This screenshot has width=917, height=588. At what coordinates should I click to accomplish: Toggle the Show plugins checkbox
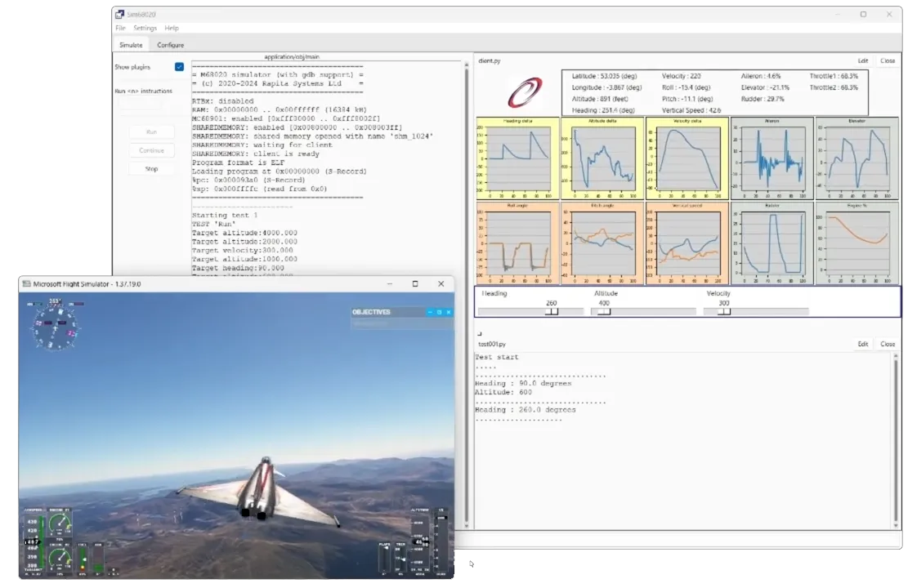click(180, 67)
